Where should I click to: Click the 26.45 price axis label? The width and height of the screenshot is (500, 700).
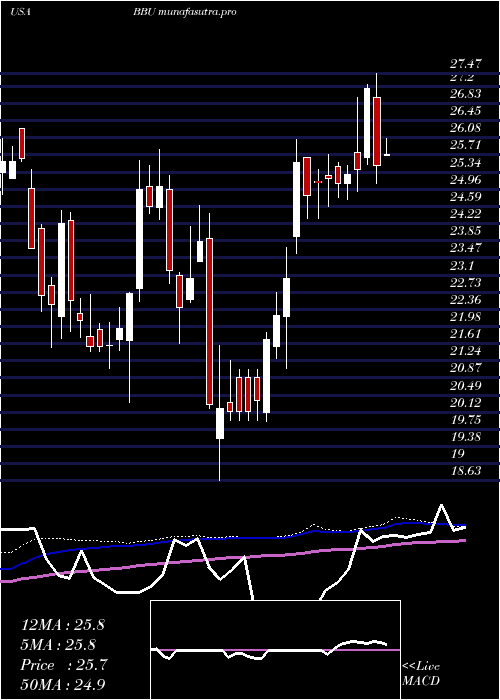pos(466,111)
